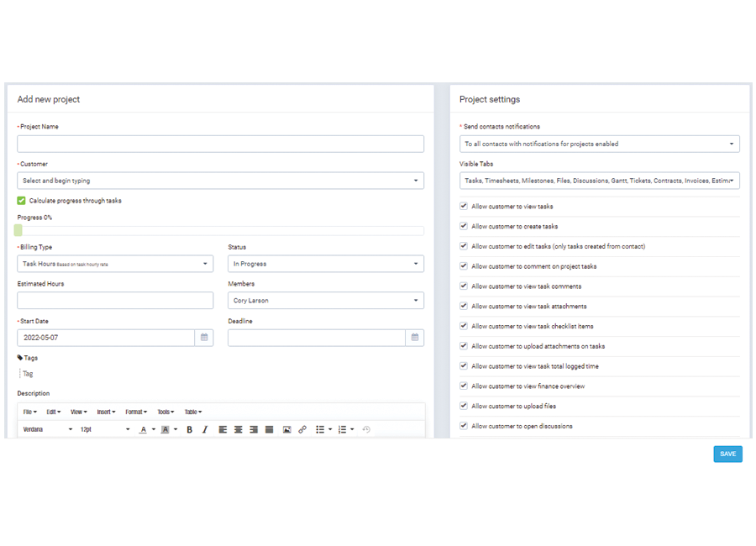Click the green progress slider handle
756x546 pixels.
pyautogui.click(x=18, y=230)
